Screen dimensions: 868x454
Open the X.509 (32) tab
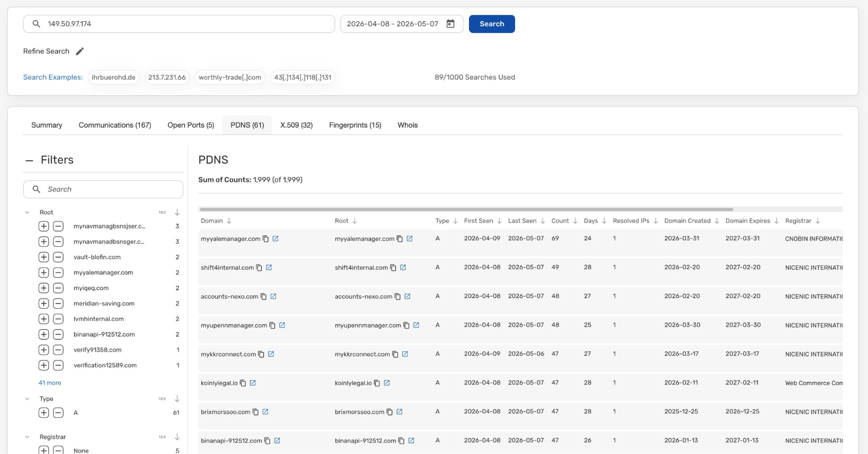pyautogui.click(x=296, y=125)
